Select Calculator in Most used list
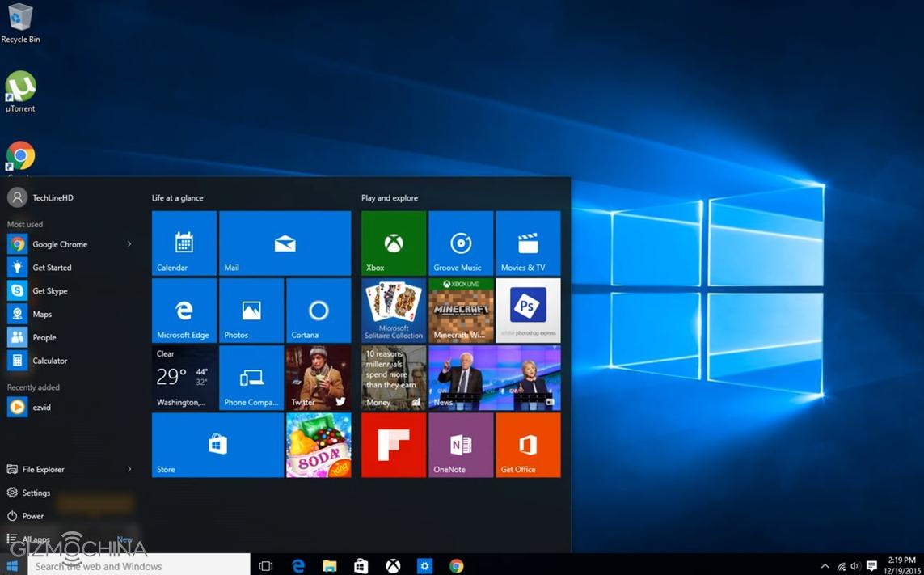This screenshot has width=924, height=575. pyautogui.click(x=49, y=361)
